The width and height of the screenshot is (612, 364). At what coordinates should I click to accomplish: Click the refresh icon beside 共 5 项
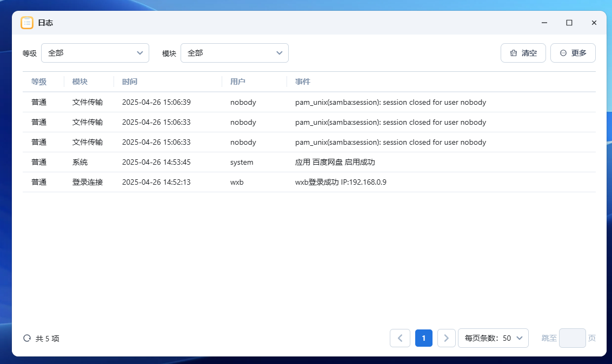pyautogui.click(x=27, y=338)
